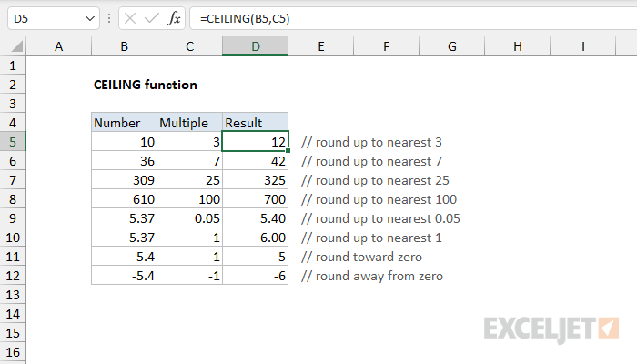Click the Name Box showing D5
637x364 pixels.
(53, 19)
